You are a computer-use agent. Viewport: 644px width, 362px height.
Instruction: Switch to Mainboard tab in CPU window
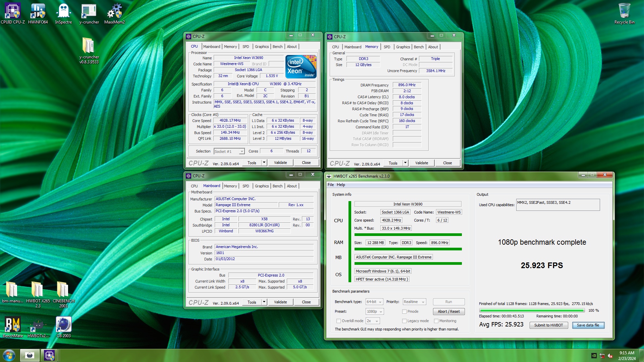pos(212,47)
